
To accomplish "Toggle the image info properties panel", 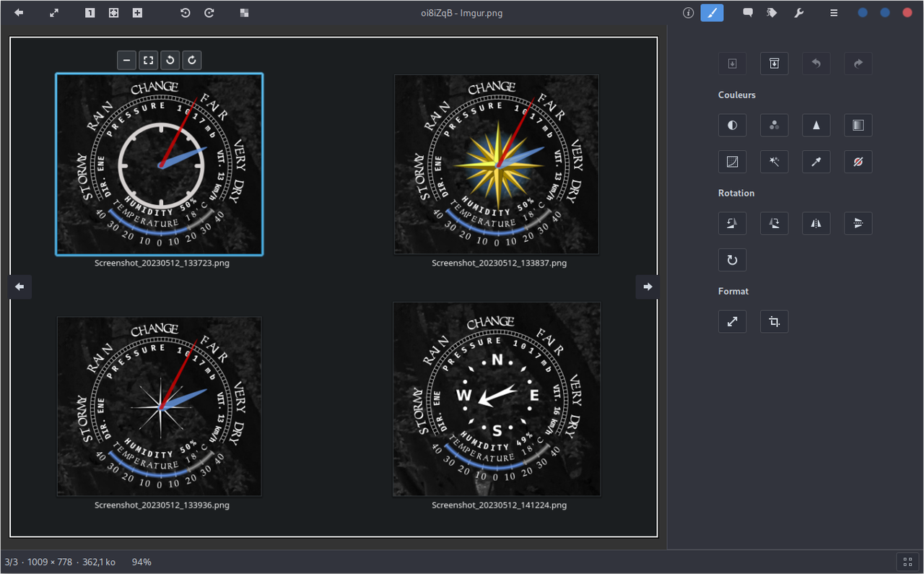I will click(x=688, y=13).
